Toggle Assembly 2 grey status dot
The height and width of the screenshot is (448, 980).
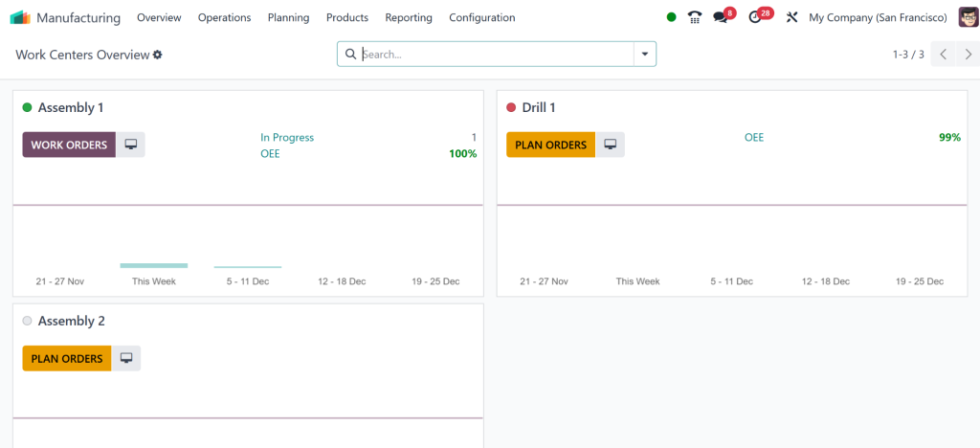pos(27,321)
